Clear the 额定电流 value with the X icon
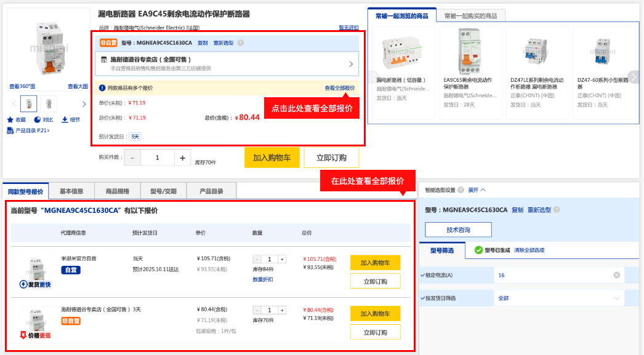The height and width of the screenshot is (355, 644). pyautogui.click(x=617, y=275)
